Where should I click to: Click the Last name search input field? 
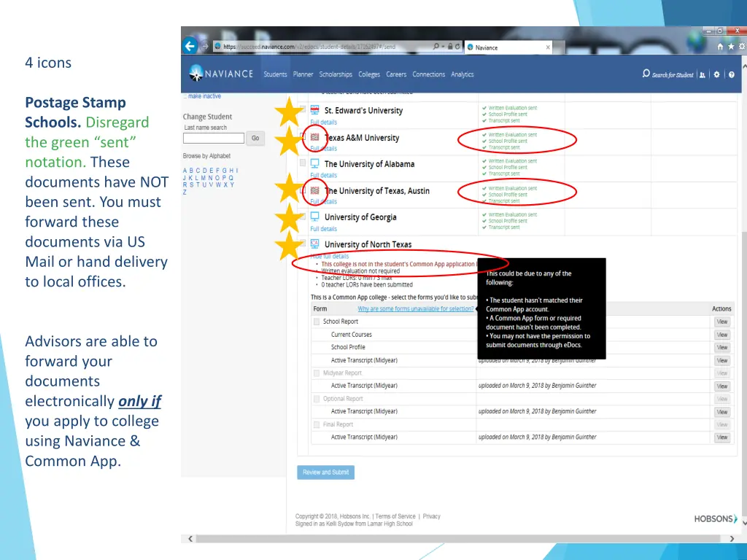pyautogui.click(x=214, y=138)
